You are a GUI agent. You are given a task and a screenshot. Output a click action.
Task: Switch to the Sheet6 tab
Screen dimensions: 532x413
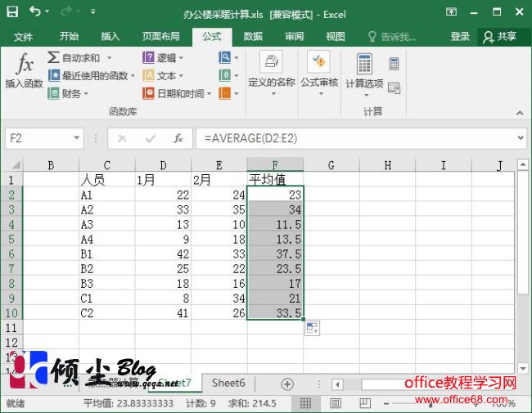pos(228,384)
